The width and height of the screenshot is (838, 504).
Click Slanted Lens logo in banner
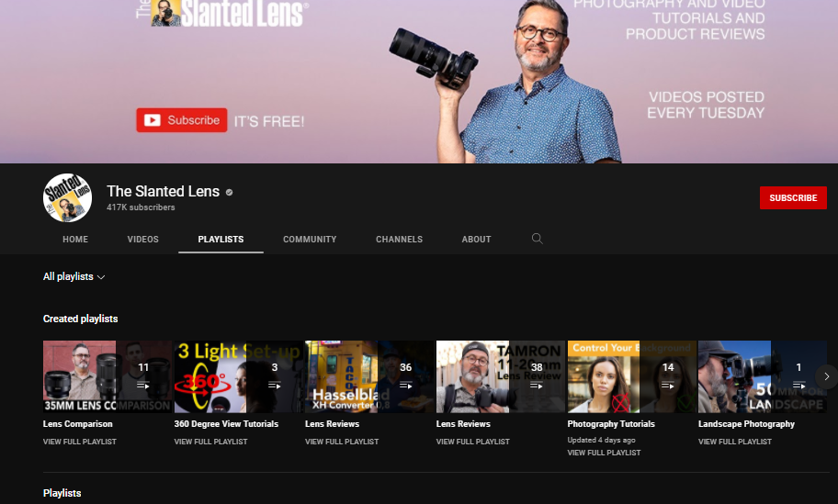[222, 13]
